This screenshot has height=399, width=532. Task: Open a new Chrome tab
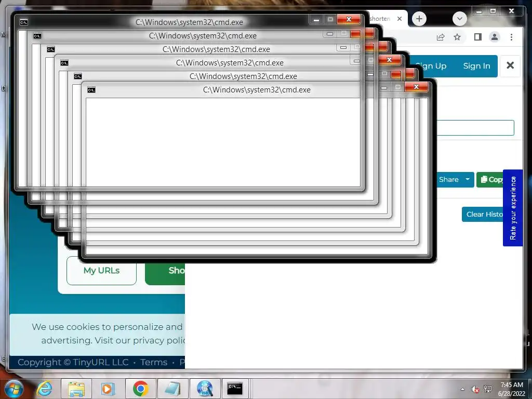coord(419,19)
